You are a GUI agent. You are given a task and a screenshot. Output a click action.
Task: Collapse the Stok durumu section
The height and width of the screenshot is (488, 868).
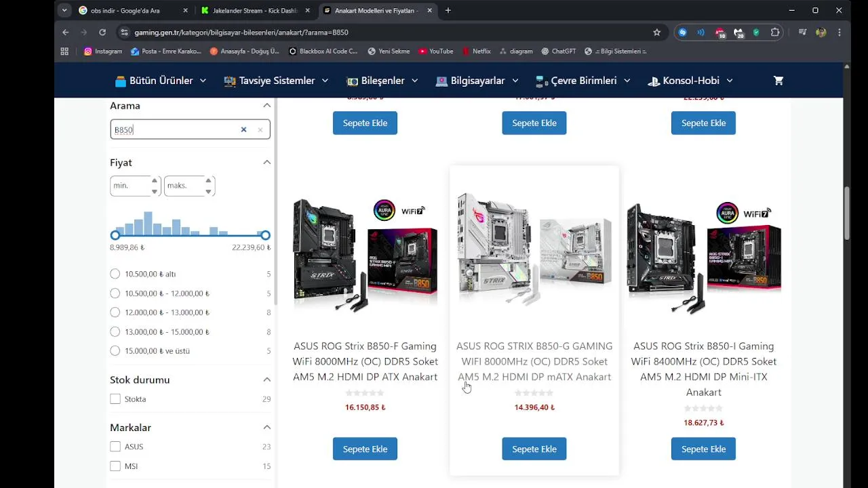(267, 380)
